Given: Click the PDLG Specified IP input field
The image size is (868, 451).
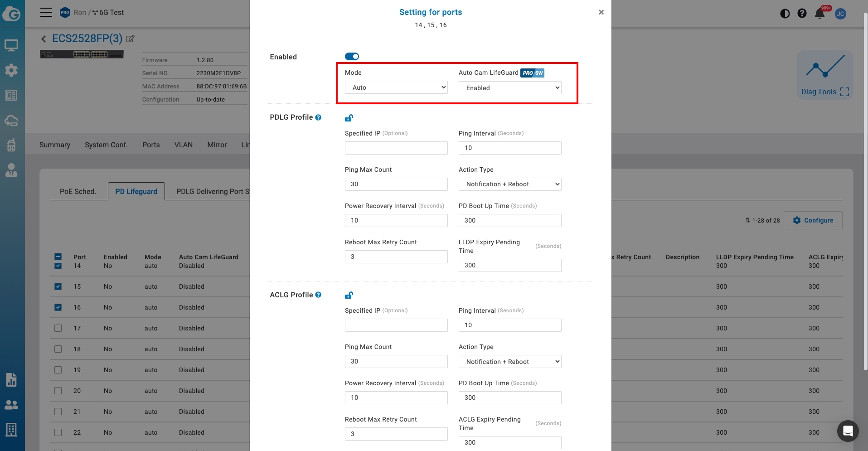Looking at the screenshot, I should 396,148.
